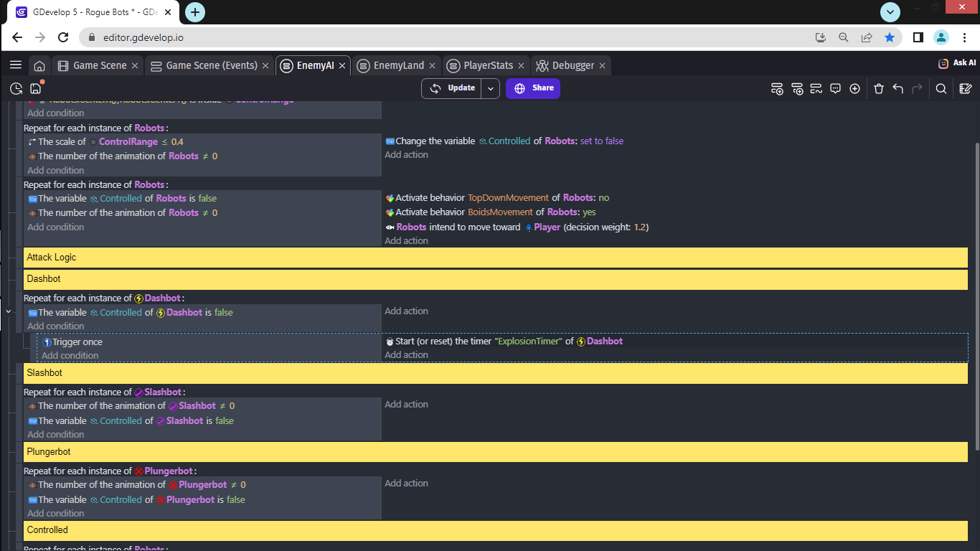Click Add condition under Trigger once
The width and height of the screenshot is (980, 551).
click(x=70, y=356)
